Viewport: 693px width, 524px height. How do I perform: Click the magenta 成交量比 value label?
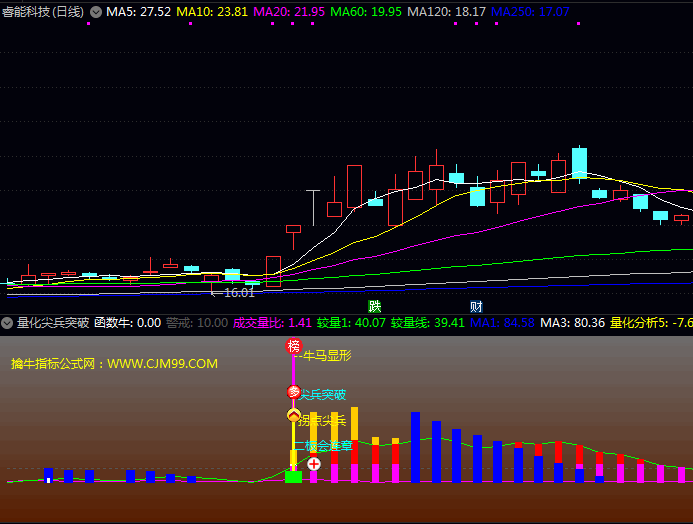(272, 323)
